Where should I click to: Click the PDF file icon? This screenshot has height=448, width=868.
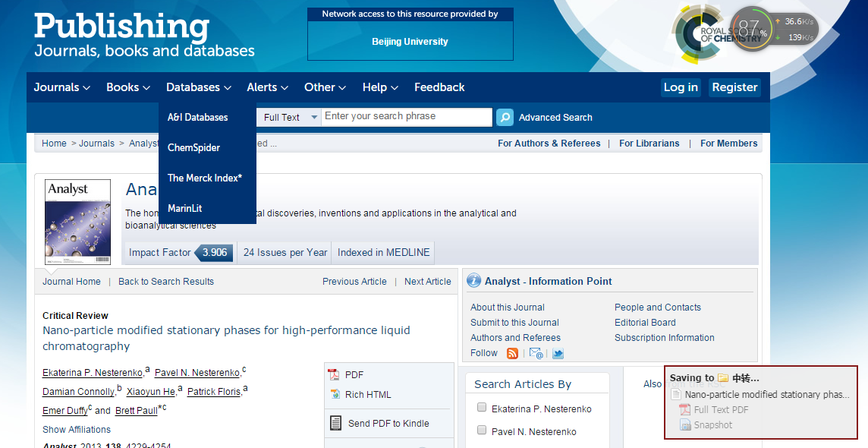[x=334, y=375]
